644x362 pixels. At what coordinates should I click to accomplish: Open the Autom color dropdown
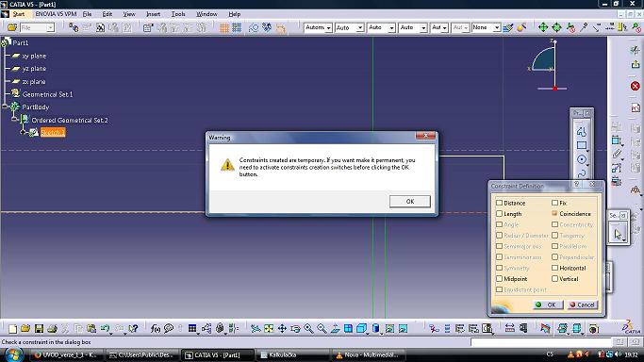[318, 27]
